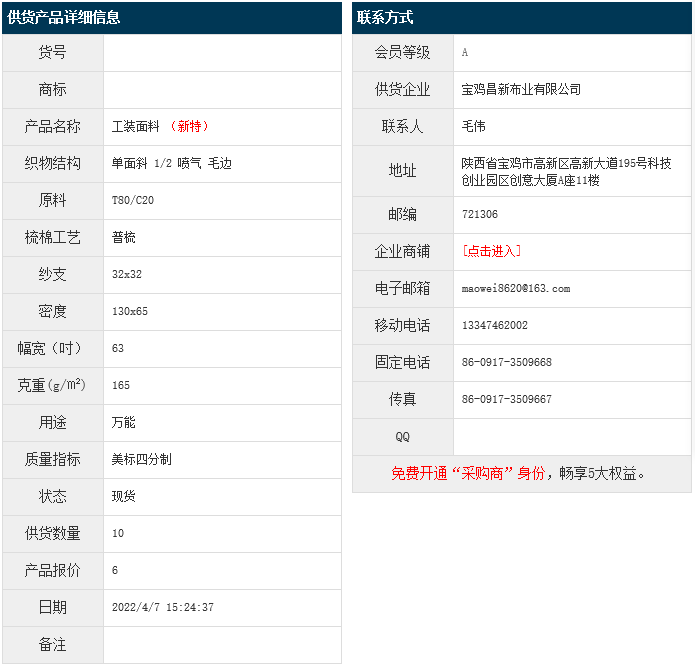Click the empty QQ value cell
This screenshot has width=695, height=667.
[571, 437]
